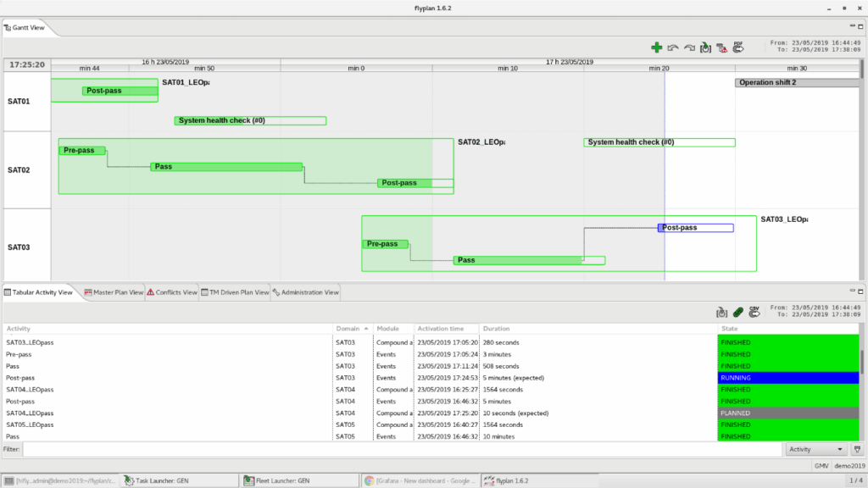The image size is (868, 488).
Task: Open the Administration View tab
Action: point(305,292)
